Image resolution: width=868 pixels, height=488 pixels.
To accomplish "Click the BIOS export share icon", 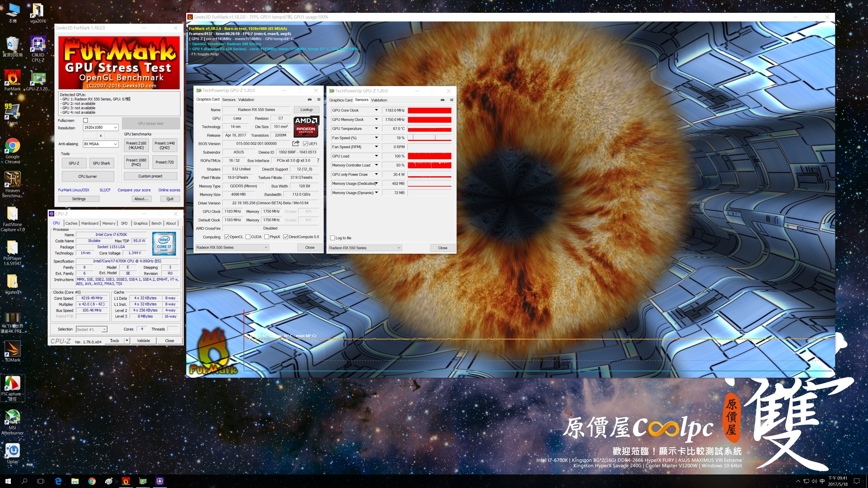I will coord(295,143).
